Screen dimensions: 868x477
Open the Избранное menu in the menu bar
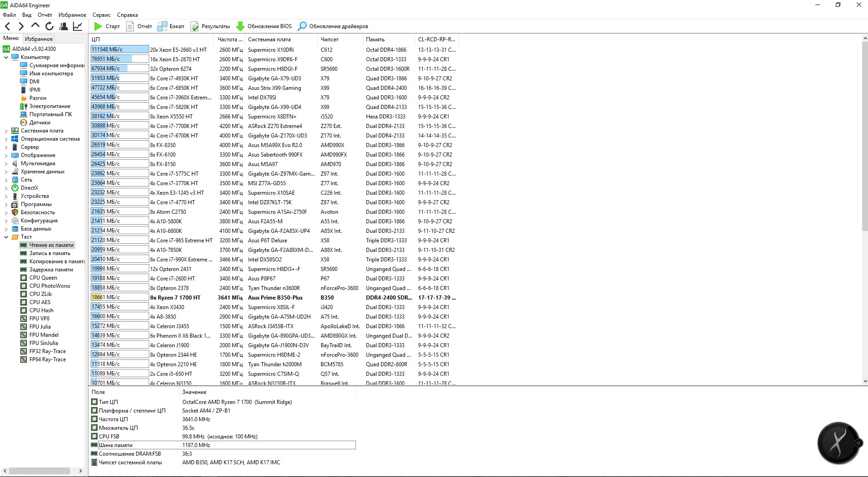72,15
